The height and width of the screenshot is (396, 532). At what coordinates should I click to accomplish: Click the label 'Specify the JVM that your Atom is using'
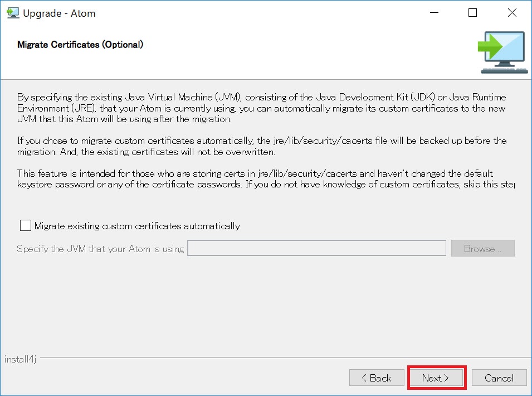click(x=99, y=249)
